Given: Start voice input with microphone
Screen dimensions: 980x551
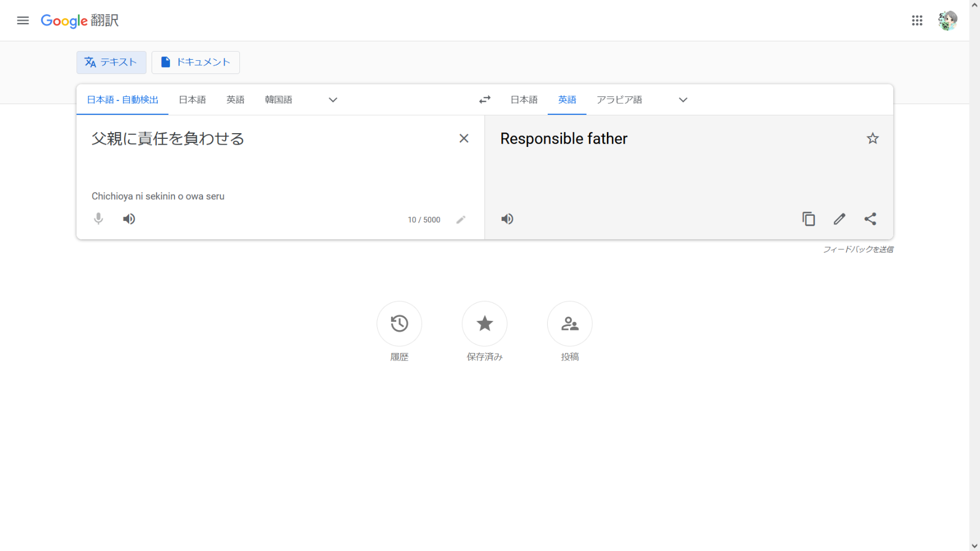Looking at the screenshot, I should pos(99,219).
